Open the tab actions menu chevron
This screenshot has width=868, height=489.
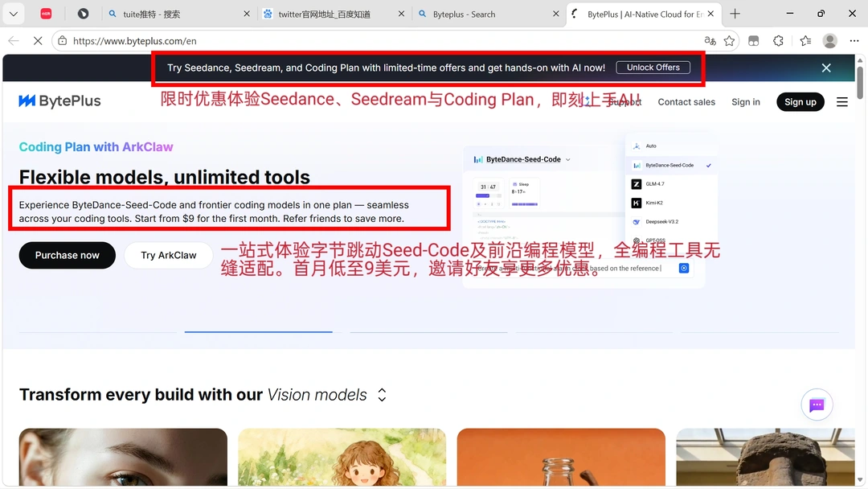click(14, 14)
